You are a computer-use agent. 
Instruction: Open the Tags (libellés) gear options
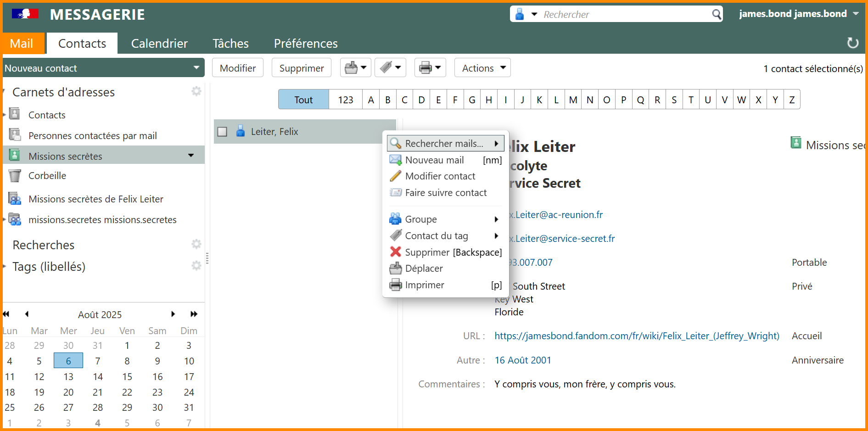(196, 266)
